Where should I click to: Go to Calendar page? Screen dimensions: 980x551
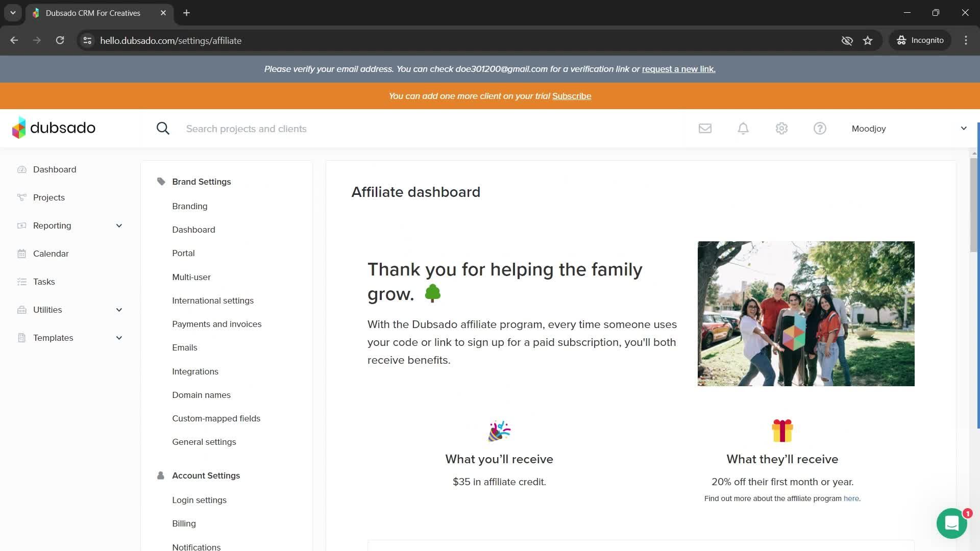[51, 254]
